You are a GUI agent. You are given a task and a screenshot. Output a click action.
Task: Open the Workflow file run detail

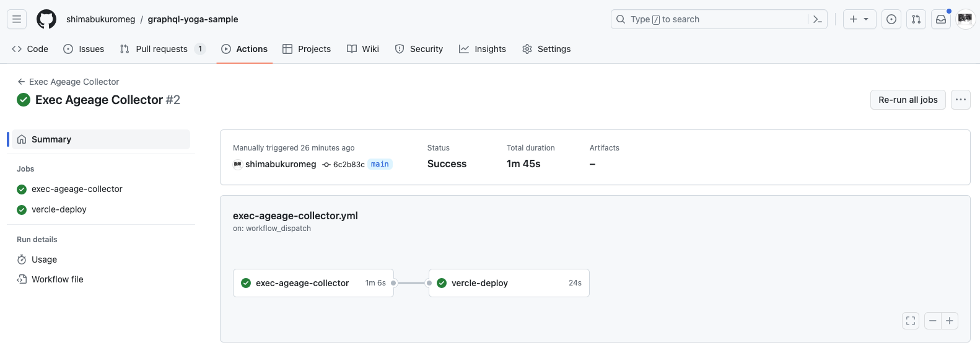(x=57, y=279)
